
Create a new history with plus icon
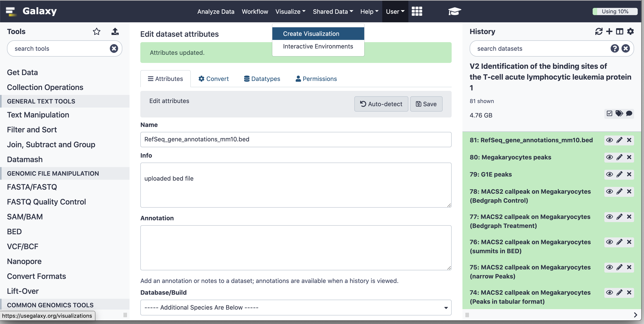click(609, 32)
